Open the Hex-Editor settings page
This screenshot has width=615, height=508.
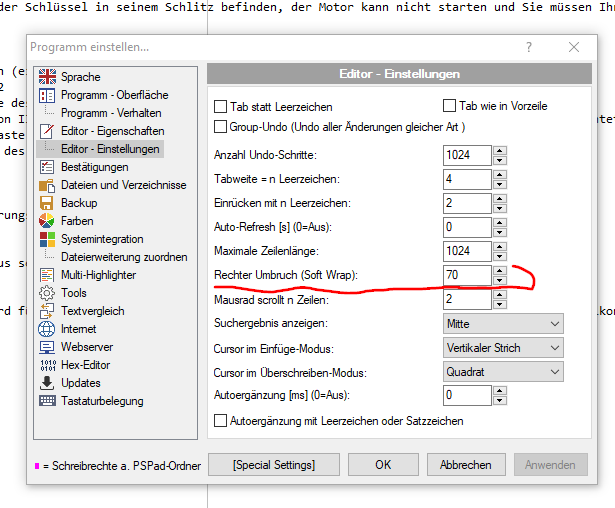[86, 365]
